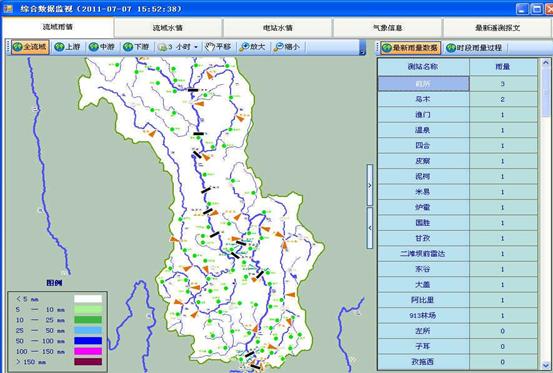
Task: Show the 下游 downstream region
Action: pyautogui.click(x=136, y=47)
